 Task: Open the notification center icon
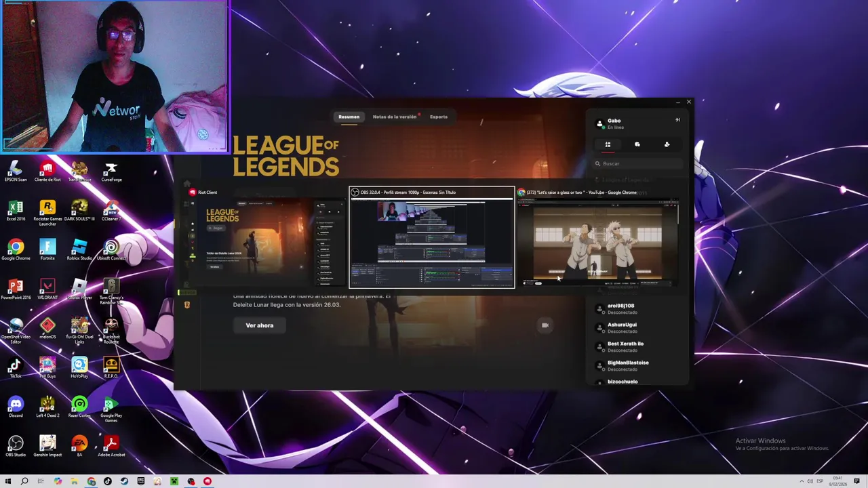857,481
